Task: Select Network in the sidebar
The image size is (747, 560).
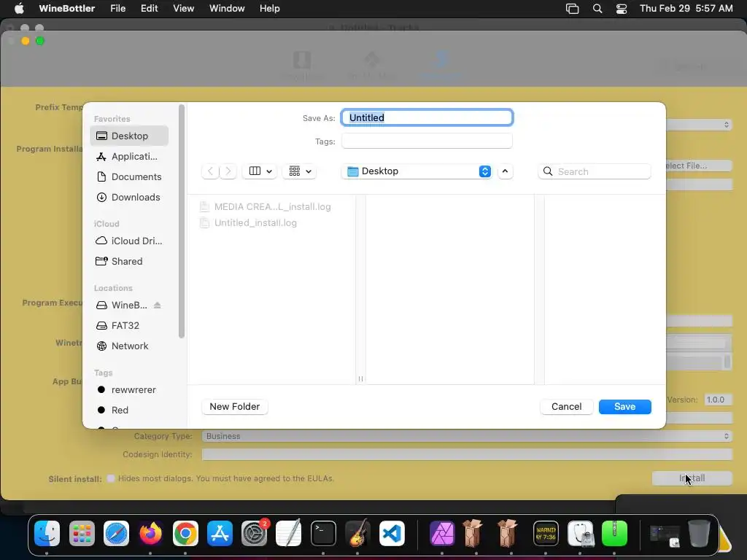Action: click(129, 346)
